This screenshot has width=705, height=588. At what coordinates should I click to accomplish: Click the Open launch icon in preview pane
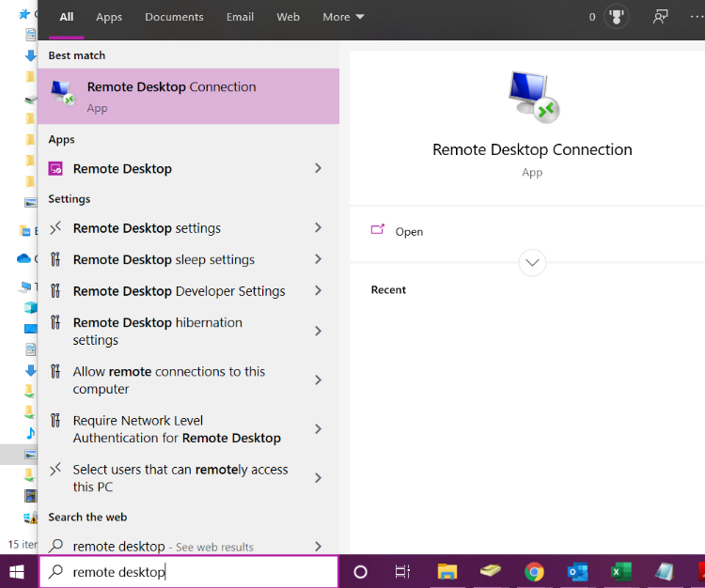click(378, 229)
